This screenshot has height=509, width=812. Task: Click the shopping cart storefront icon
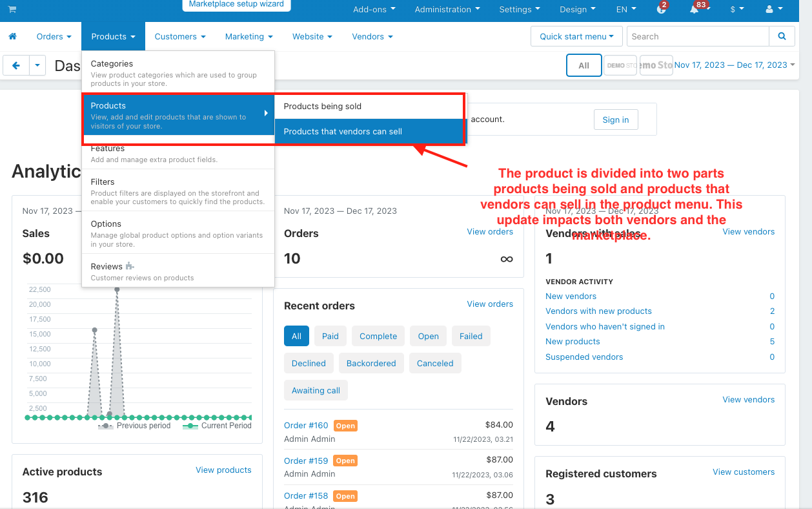(x=12, y=9)
